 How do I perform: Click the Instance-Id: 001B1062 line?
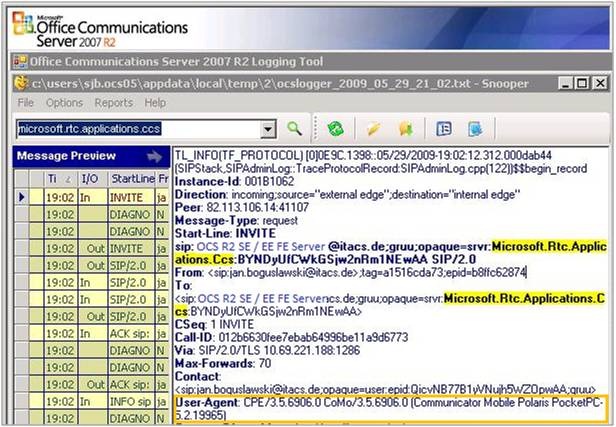[234, 181]
